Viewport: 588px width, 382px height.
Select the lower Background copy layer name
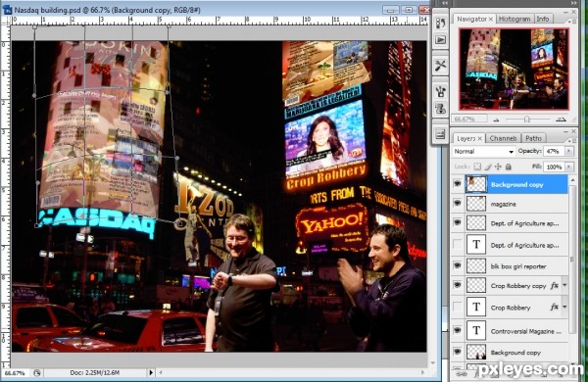pyautogui.click(x=515, y=353)
